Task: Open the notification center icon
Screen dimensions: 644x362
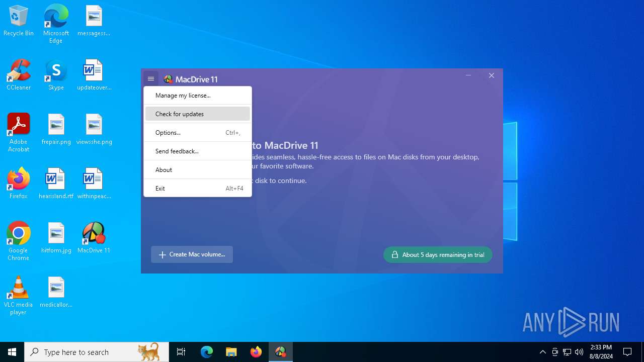Action: click(627, 352)
